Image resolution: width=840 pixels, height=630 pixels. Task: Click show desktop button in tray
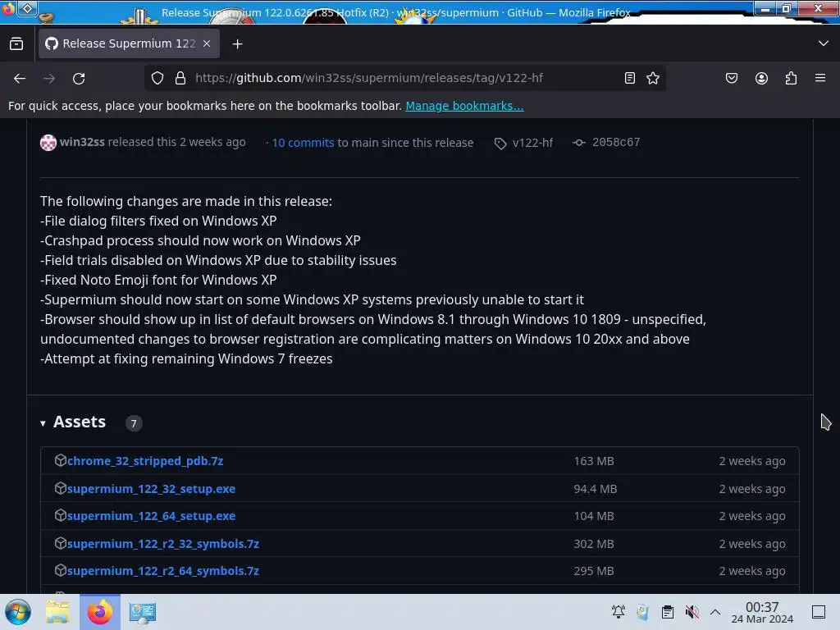click(819, 612)
